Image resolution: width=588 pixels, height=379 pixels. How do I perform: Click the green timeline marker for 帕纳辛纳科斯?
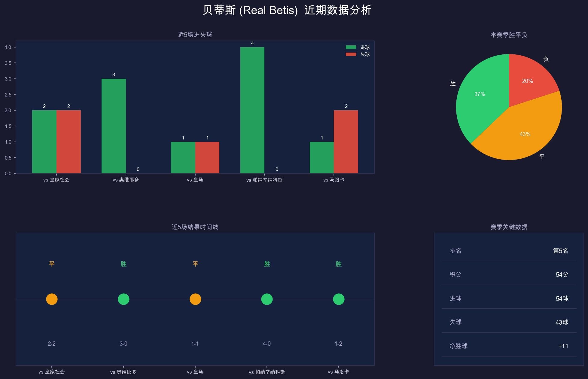coord(267,299)
